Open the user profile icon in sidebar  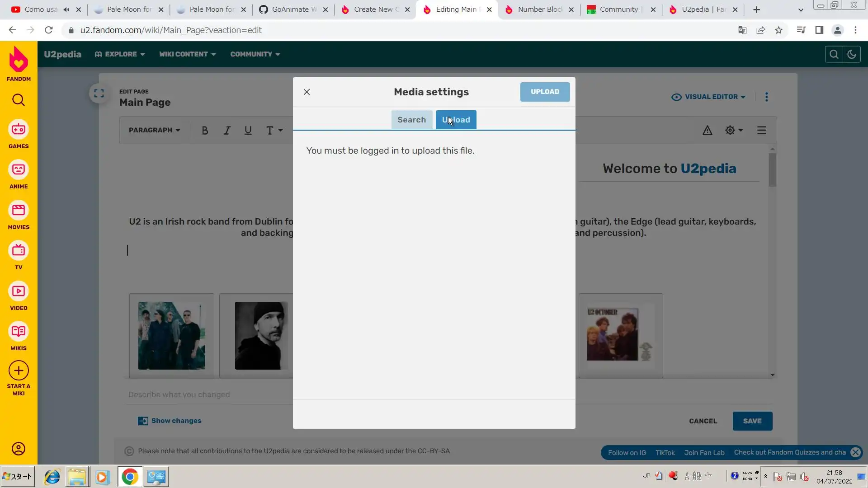(19, 449)
